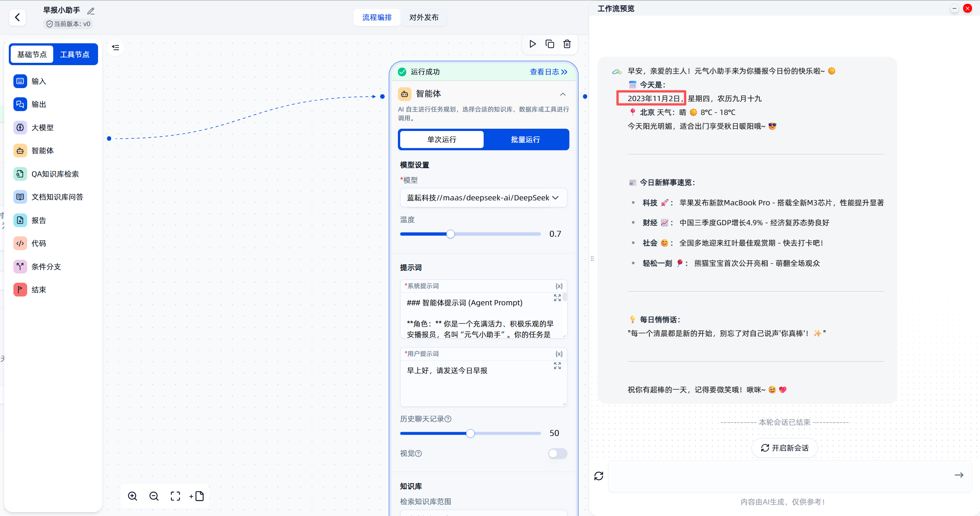Viewport: 980px width, 516px height.
Task: Zoom in on the canvas
Action: tap(133, 496)
